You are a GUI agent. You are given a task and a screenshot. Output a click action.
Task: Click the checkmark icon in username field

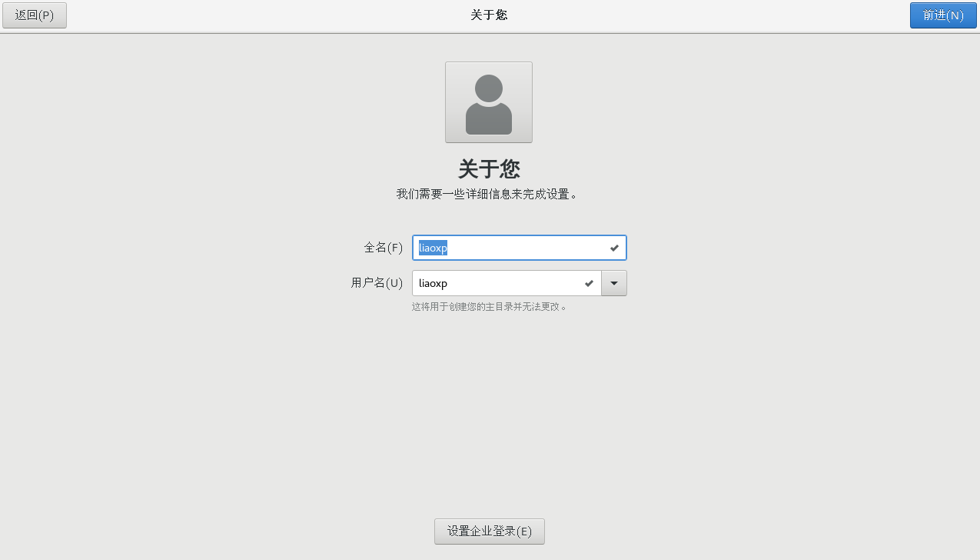coord(589,283)
